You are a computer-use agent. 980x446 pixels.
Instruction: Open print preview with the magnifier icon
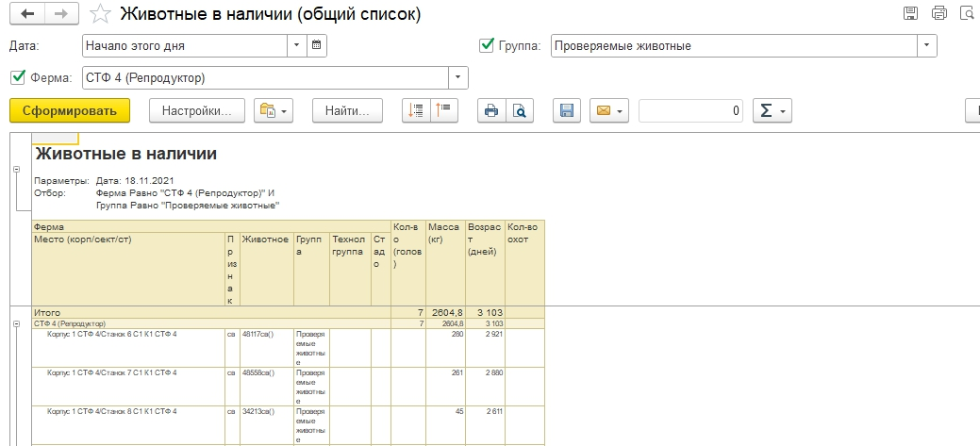click(x=519, y=110)
